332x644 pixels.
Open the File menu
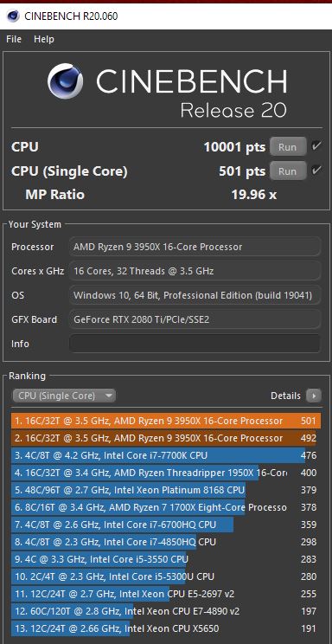click(14, 39)
